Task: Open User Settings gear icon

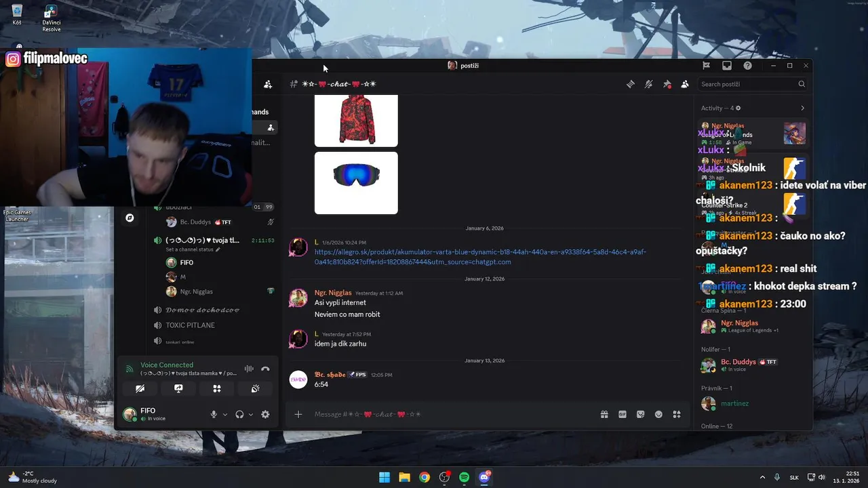Action: (265, 414)
